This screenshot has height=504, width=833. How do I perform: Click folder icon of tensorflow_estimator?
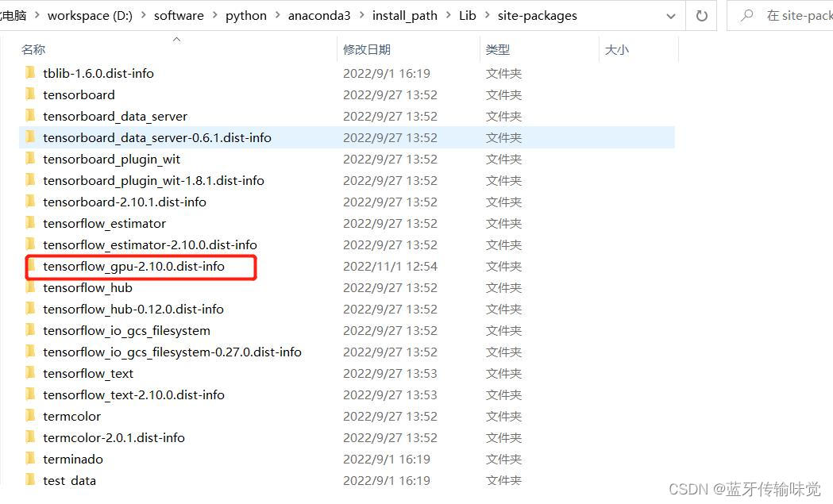pyautogui.click(x=30, y=222)
